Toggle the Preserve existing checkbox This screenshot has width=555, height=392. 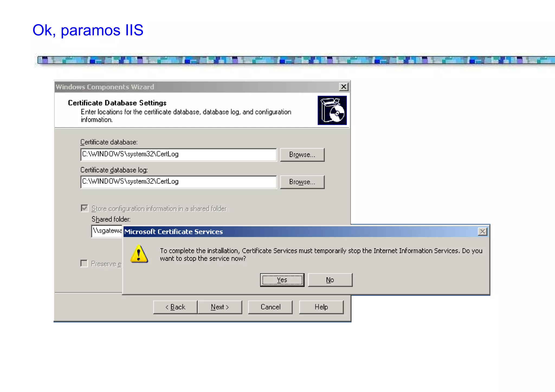84,263
